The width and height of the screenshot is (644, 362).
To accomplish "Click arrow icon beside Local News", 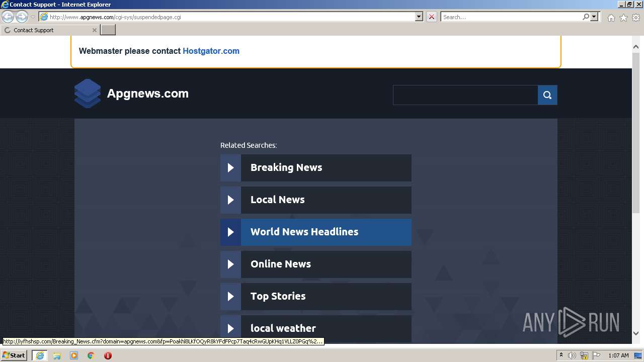I will 230,200.
